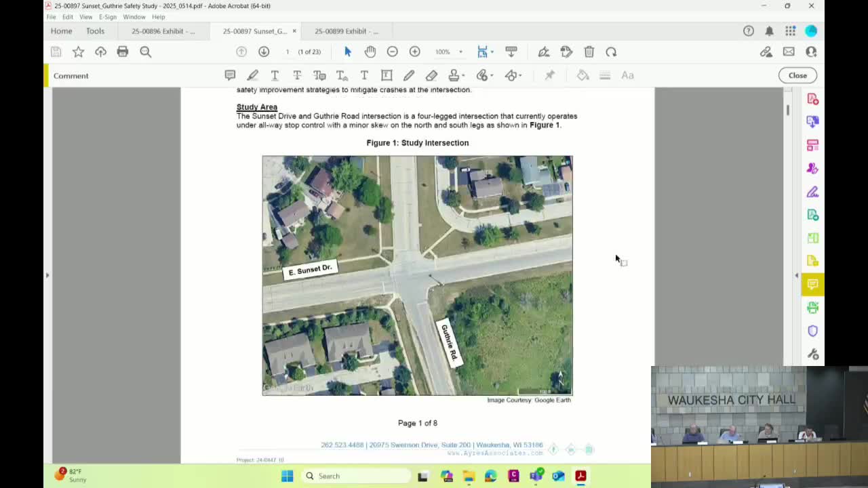
Task: Go to next page arrow
Action: [264, 52]
